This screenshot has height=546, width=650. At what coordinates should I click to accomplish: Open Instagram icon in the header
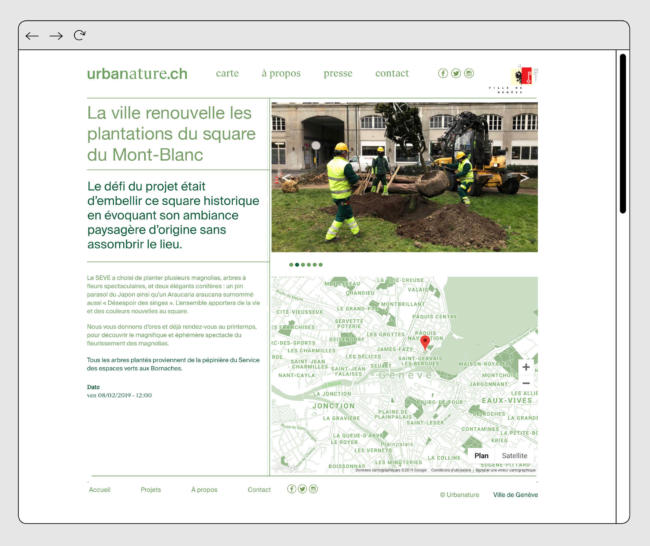pyautogui.click(x=468, y=73)
